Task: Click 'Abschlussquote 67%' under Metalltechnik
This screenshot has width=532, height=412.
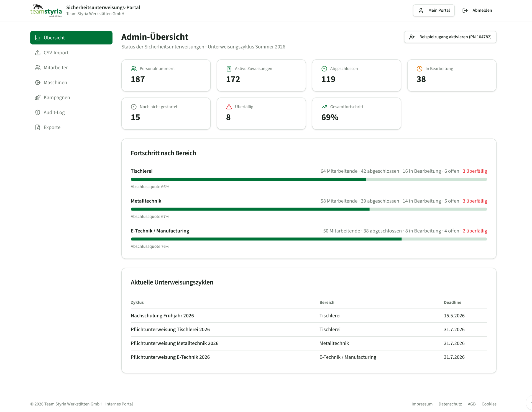Action: [150, 217]
